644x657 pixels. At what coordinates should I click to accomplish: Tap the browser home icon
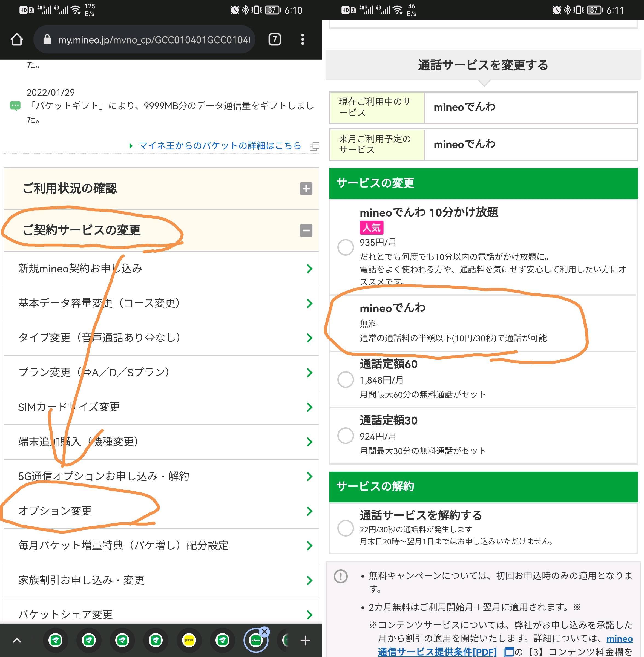point(17,40)
